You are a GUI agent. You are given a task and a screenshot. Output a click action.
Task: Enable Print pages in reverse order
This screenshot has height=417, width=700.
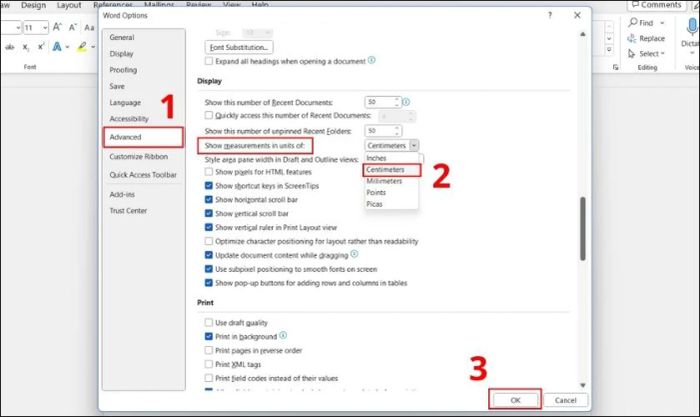click(208, 350)
